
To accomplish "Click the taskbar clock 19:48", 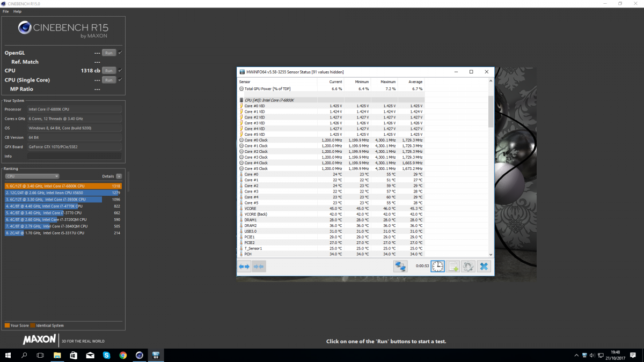I will pyautogui.click(x=616, y=355).
